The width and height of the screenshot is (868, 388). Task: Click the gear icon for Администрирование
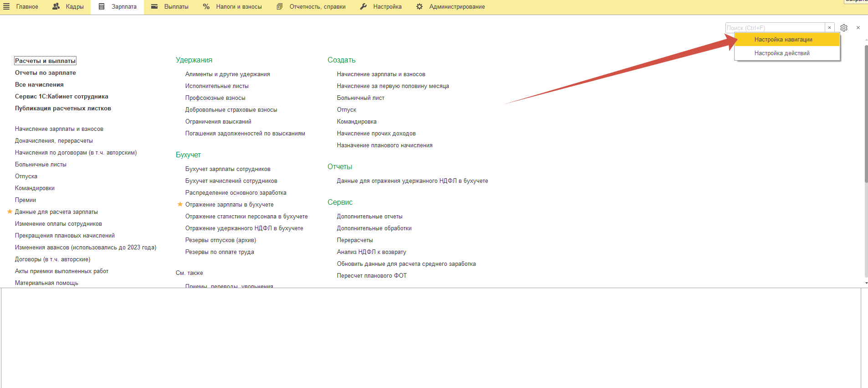tap(419, 7)
